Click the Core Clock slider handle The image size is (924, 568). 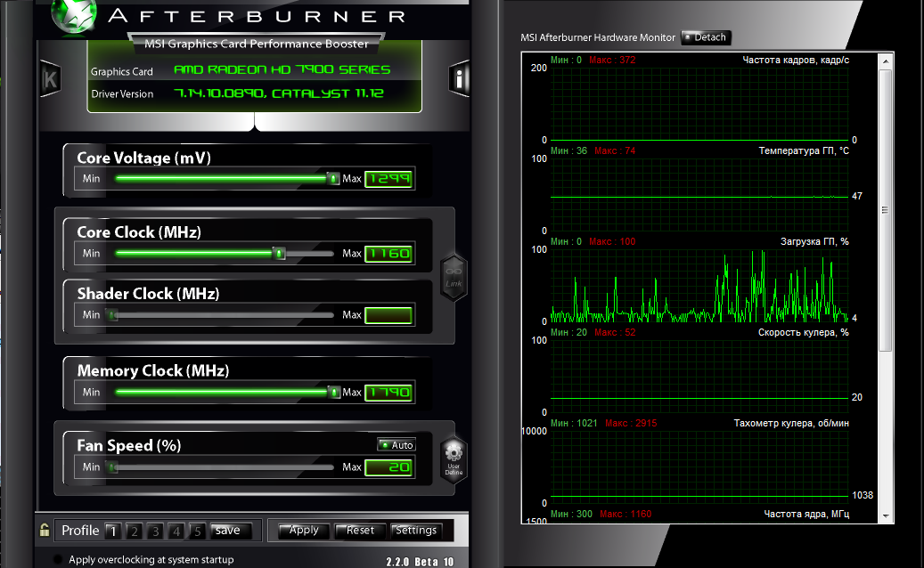tap(280, 254)
